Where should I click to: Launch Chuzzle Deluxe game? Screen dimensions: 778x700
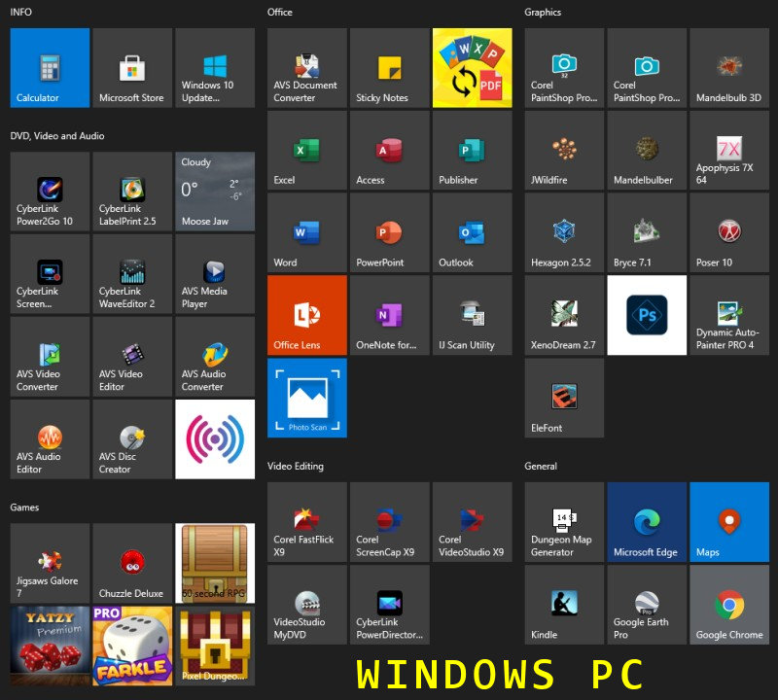[x=132, y=563]
